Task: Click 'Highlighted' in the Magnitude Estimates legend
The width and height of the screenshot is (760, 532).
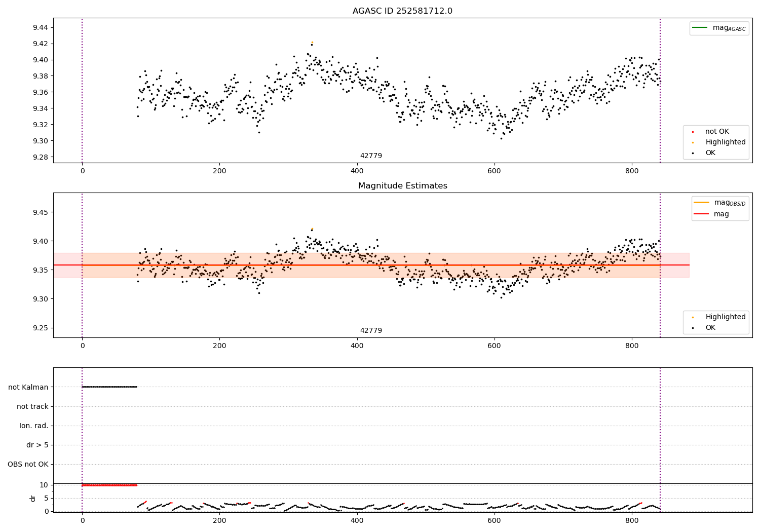Action: pos(719,317)
